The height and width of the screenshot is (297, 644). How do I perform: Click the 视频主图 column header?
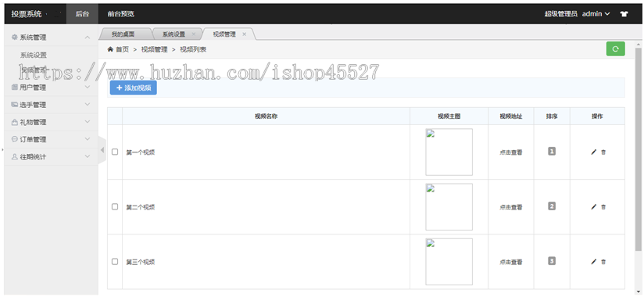point(449,116)
